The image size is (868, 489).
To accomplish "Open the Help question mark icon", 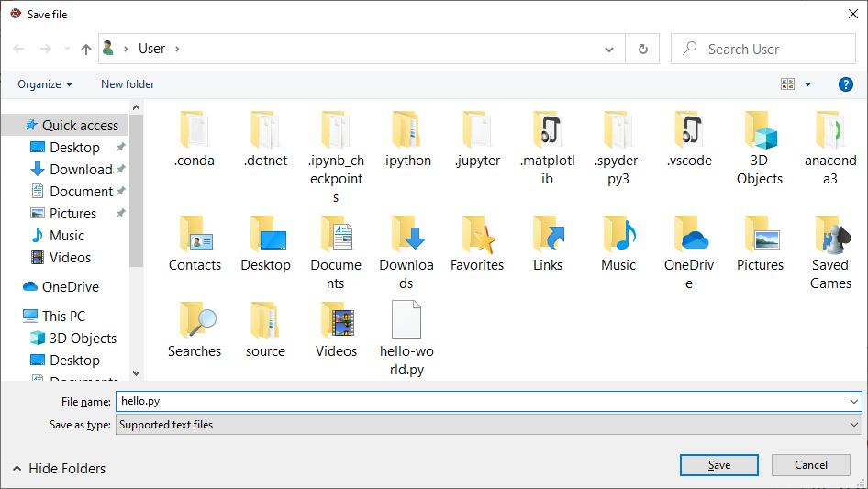I will (845, 84).
